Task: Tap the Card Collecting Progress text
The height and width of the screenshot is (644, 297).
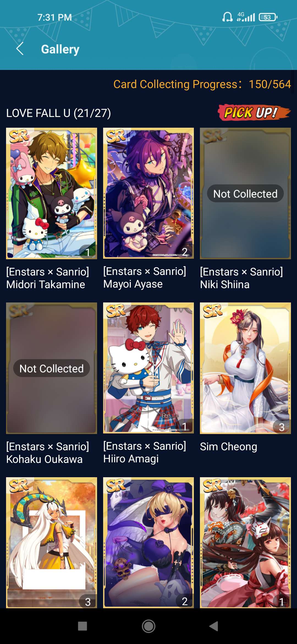Action: [202, 84]
